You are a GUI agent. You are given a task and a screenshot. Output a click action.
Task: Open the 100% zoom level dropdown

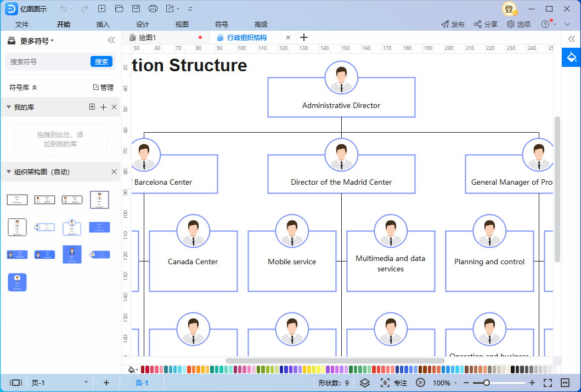(444, 383)
